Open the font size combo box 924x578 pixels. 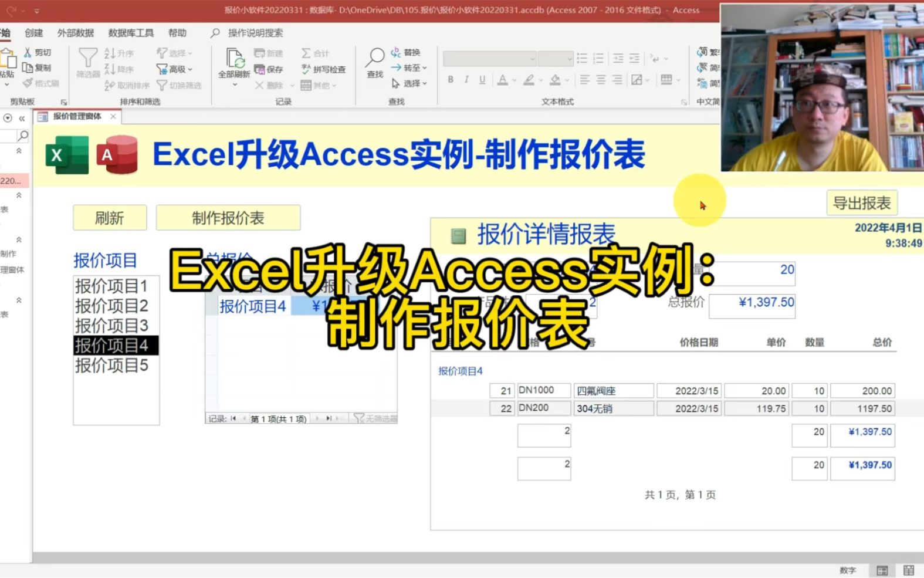tap(555, 59)
